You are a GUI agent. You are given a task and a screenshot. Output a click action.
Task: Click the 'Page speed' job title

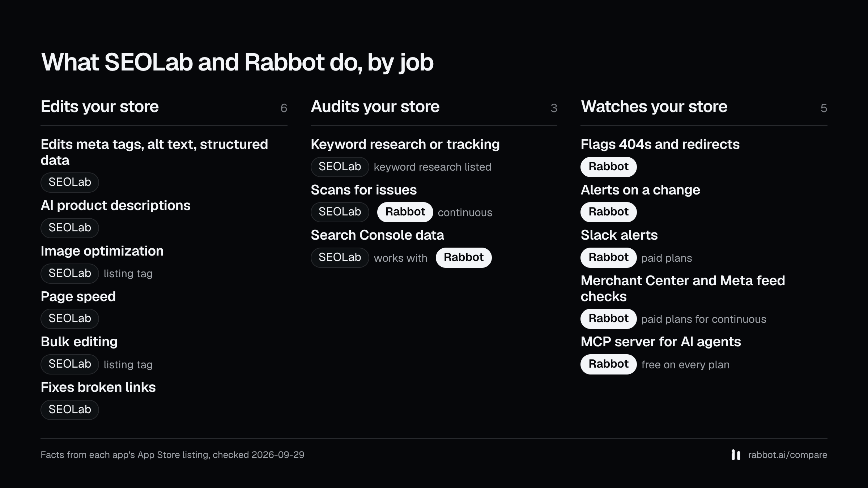click(78, 297)
